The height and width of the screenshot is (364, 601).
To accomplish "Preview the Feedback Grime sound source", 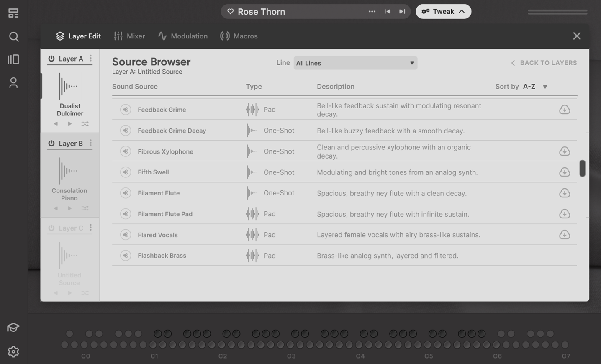I will pos(125,110).
